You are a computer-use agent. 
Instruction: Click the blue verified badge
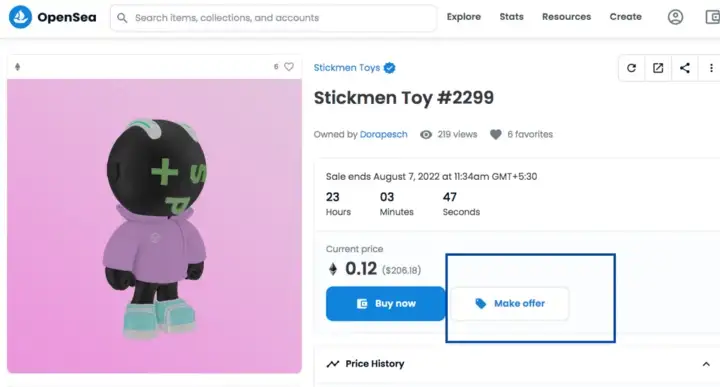pyautogui.click(x=389, y=68)
